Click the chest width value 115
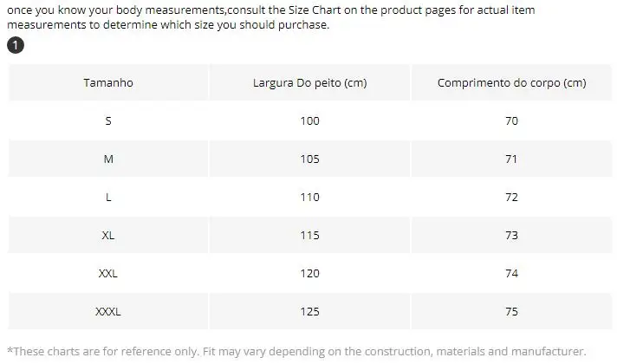Viewport: 630px width, 364px height. [309, 236]
